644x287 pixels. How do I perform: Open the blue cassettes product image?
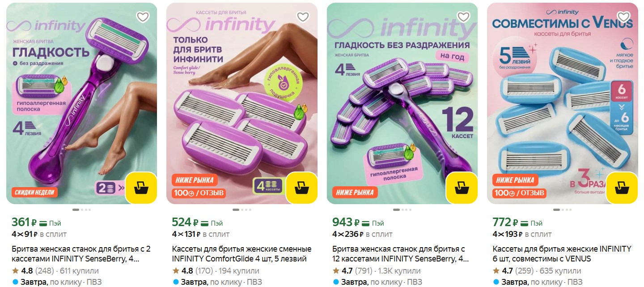[563, 103]
